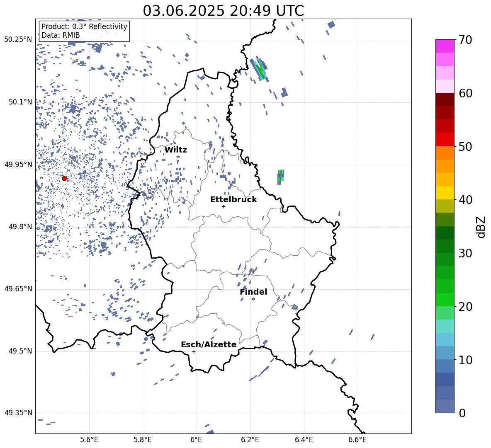Viewport: 491px width, 448px height.
Task: Click the red radar site marker
Action: 64,178
